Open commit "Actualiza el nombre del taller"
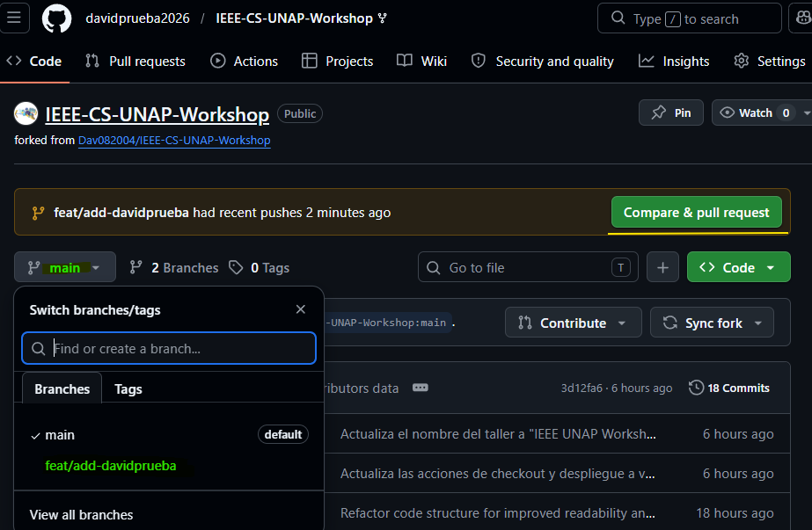The height and width of the screenshot is (530, 812). pyautogui.click(x=498, y=433)
